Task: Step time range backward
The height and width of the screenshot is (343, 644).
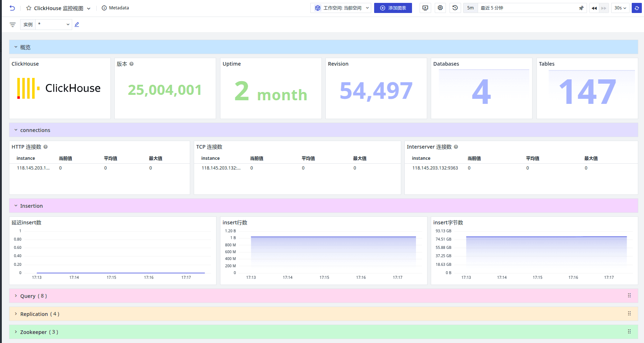Action: [x=594, y=8]
